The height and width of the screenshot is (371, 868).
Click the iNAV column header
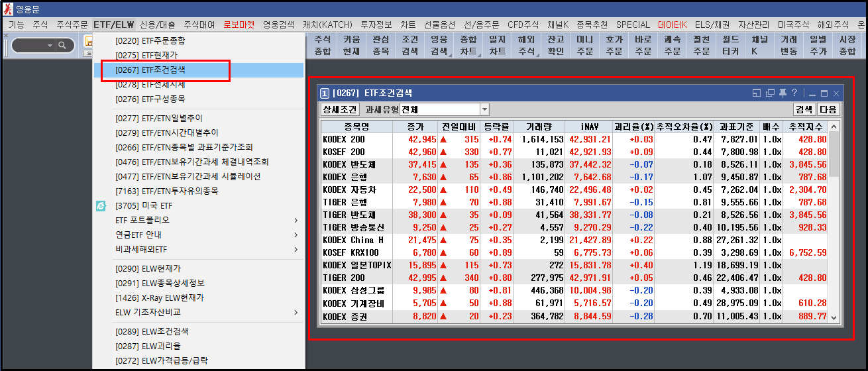[x=589, y=127]
